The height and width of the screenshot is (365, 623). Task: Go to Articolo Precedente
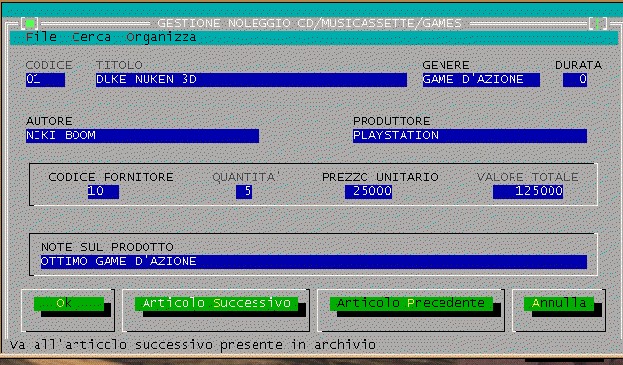pos(411,304)
